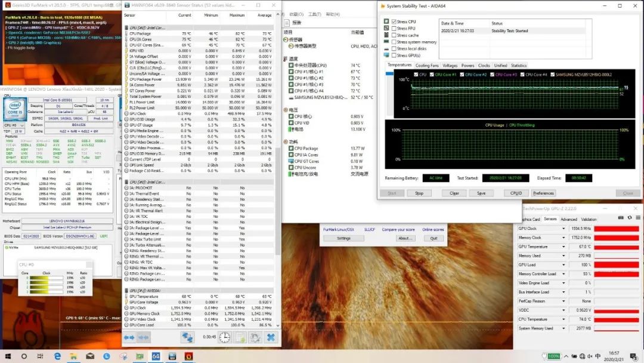Viewport: 644px width, 363px height.
Task: Click FurMark Settings button
Action: [343, 238]
